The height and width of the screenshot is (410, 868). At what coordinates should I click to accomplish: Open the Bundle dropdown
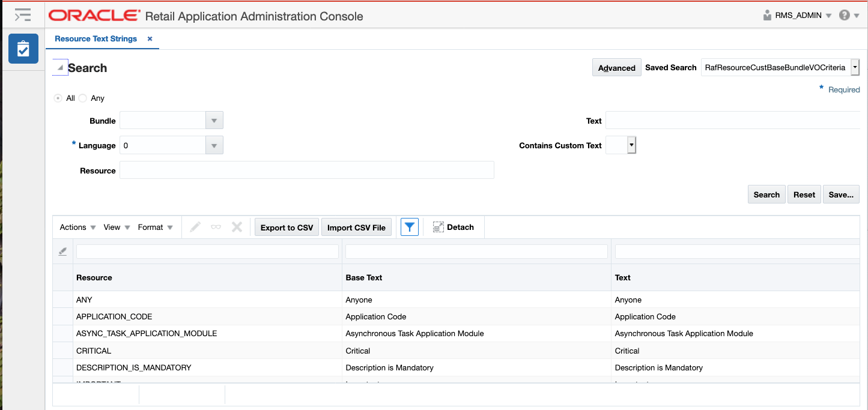coord(214,120)
